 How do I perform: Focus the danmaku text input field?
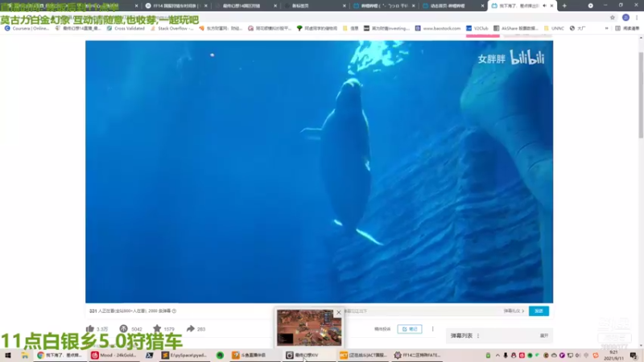(421, 311)
